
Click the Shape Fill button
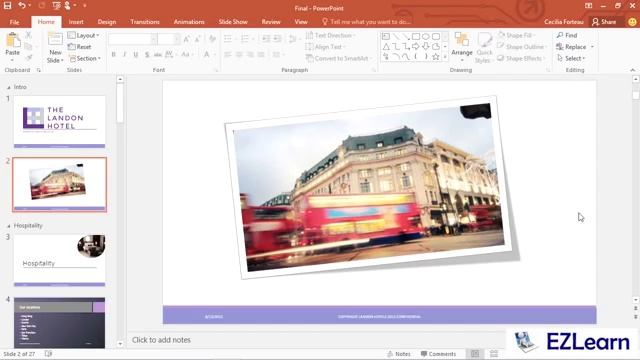516,36
